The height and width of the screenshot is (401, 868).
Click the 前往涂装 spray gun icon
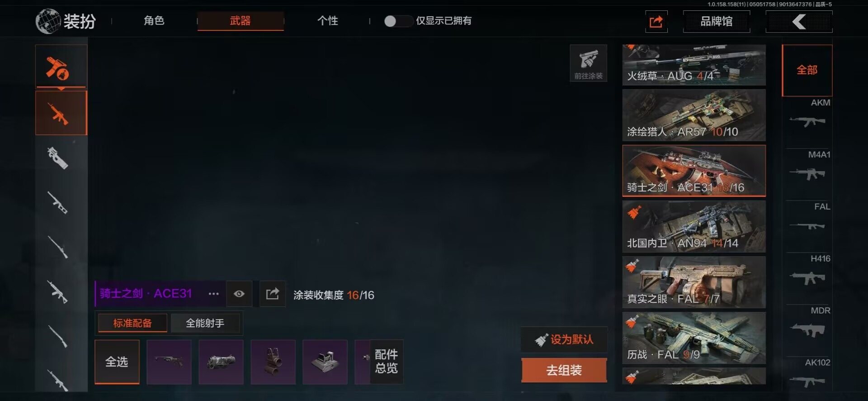point(588,63)
